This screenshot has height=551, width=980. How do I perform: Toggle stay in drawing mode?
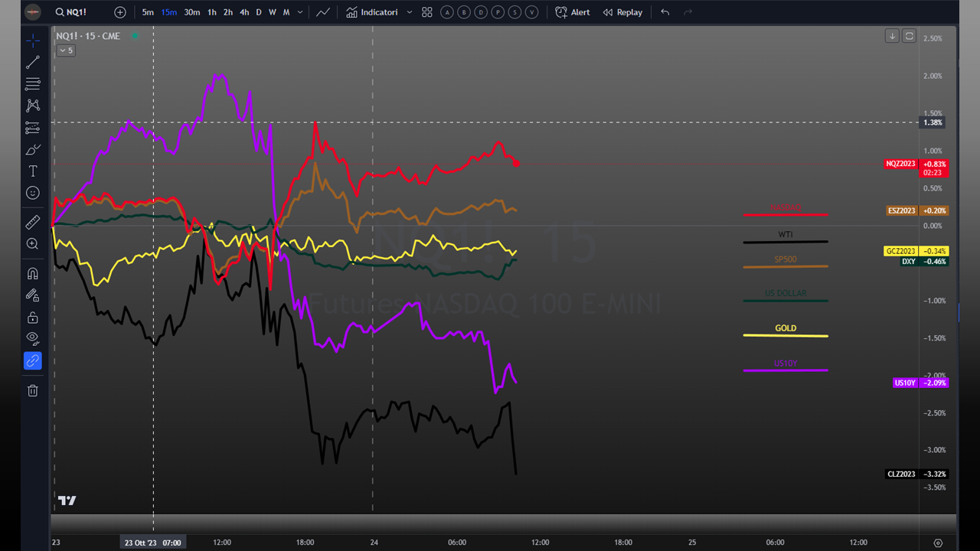[33, 295]
